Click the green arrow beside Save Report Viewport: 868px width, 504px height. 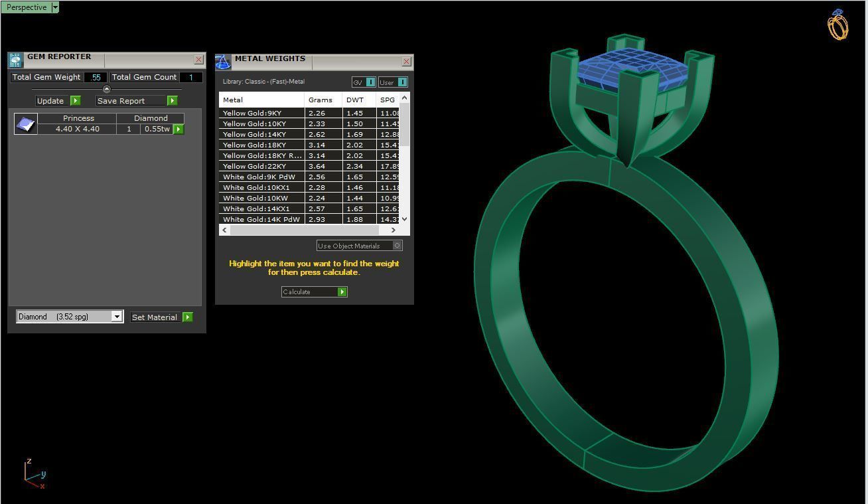click(x=173, y=101)
